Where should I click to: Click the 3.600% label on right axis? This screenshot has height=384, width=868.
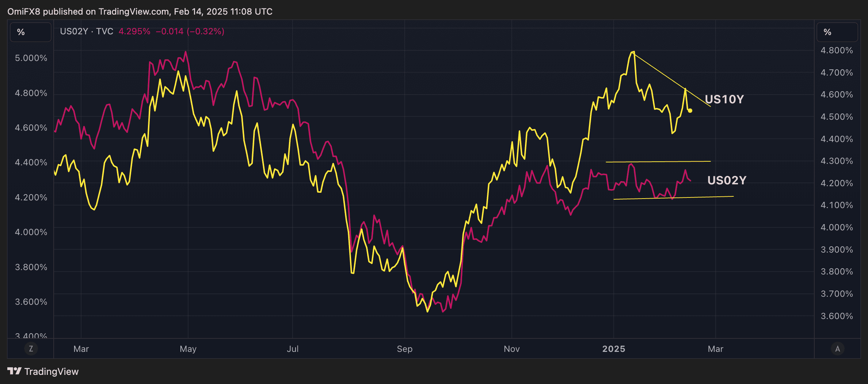point(837,316)
